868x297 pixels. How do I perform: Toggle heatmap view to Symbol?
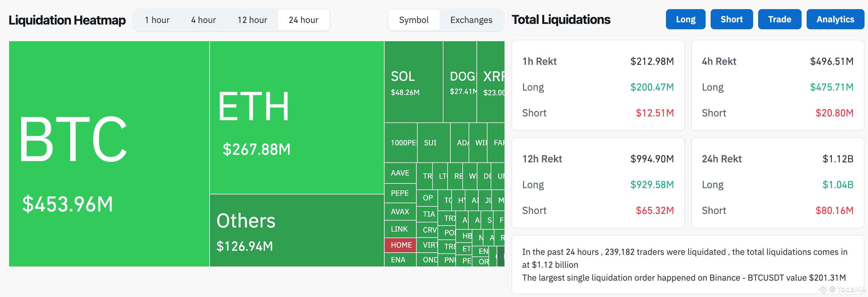[414, 20]
